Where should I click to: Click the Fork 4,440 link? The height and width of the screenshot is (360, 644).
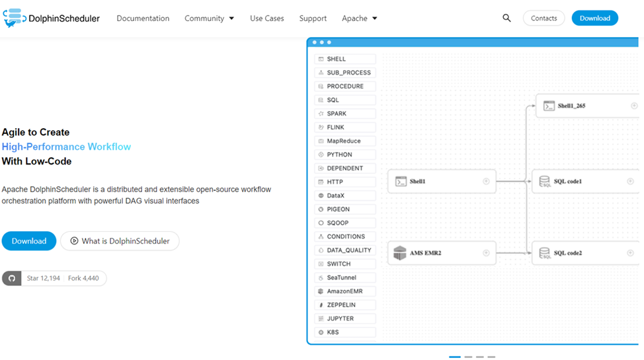click(x=83, y=278)
